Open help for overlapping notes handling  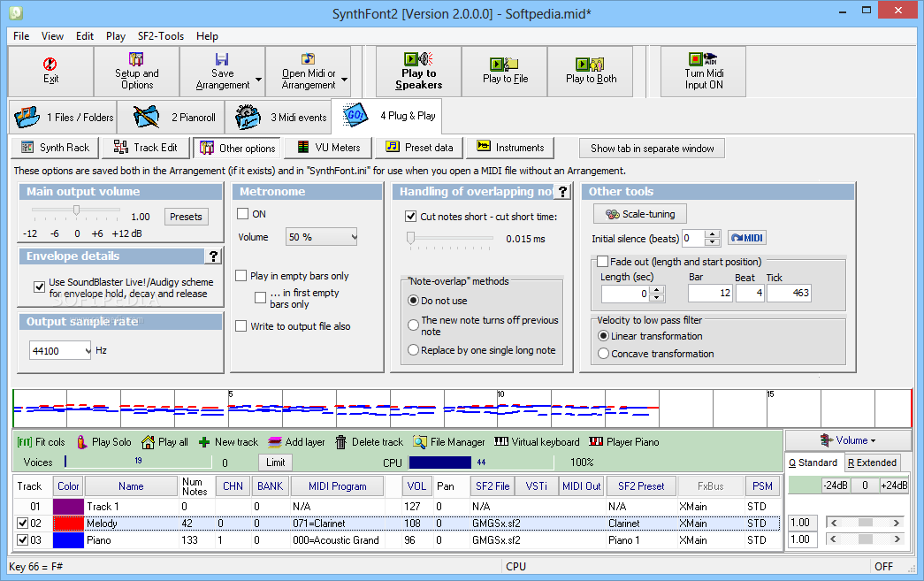point(562,192)
